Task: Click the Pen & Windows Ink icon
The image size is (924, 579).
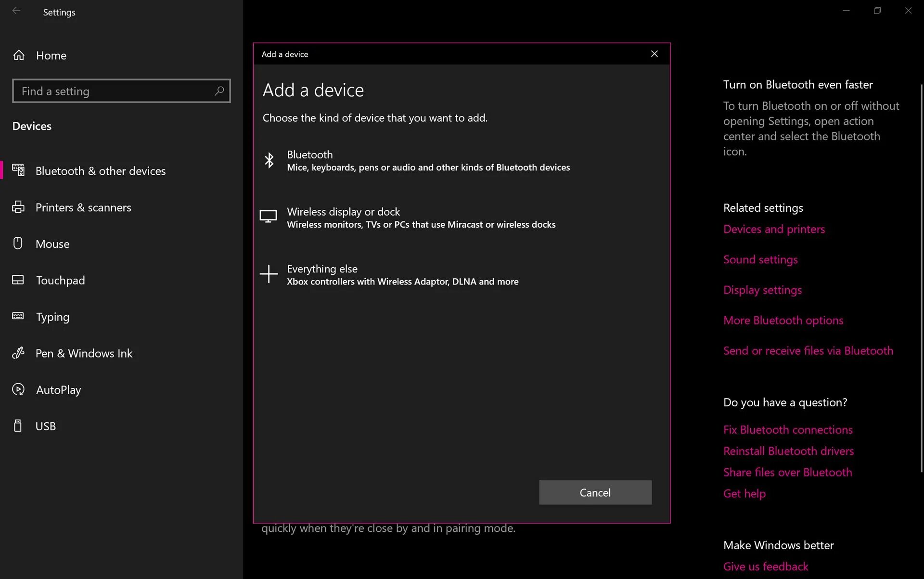Action: tap(18, 353)
